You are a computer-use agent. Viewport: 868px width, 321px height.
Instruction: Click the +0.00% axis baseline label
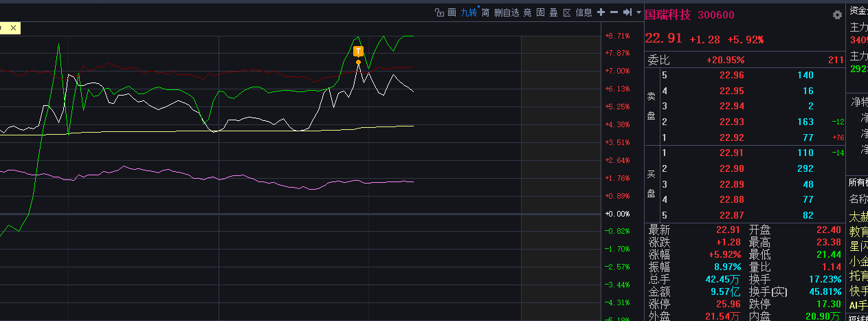tap(617, 214)
